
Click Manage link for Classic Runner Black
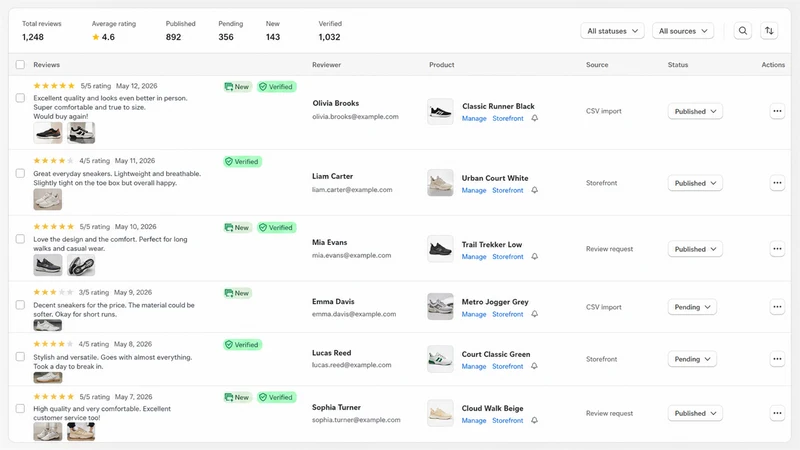474,118
